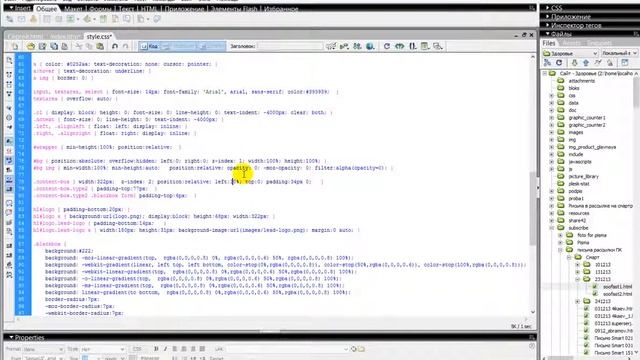Select the Общее tab in Insert bar
The width and height of the screenshot is (640, 360).
coord(46,9)
